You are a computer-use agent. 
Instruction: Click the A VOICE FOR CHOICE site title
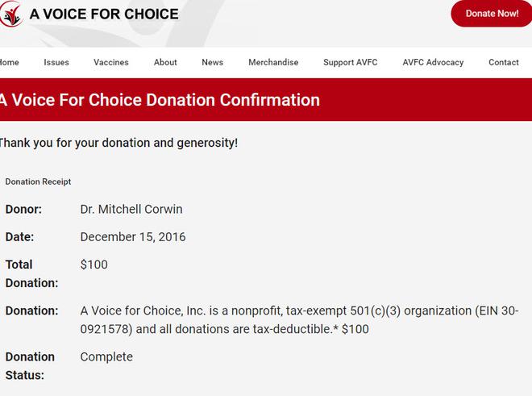pos(104,14)
